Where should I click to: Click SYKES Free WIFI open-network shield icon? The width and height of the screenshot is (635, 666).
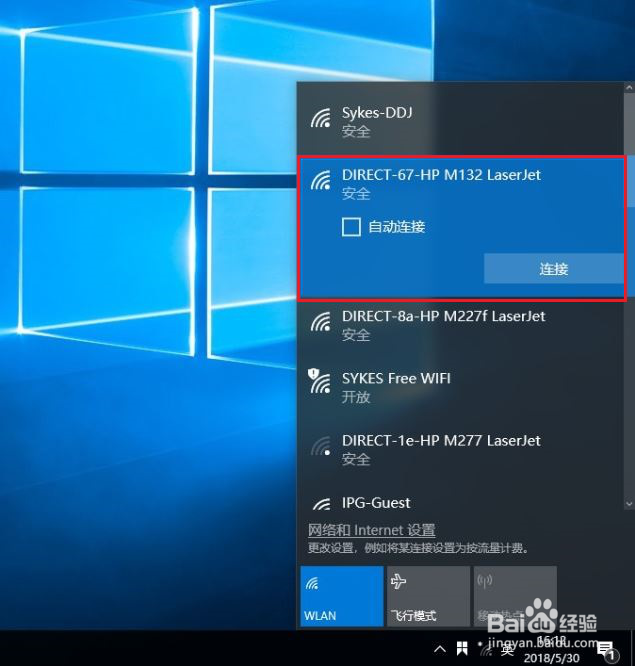pos(313,374)
